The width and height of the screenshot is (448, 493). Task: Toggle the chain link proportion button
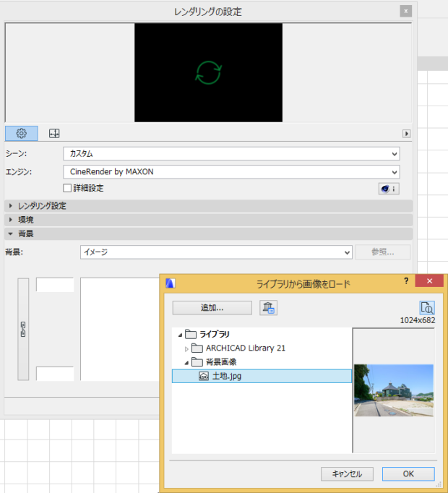point(23,329)
